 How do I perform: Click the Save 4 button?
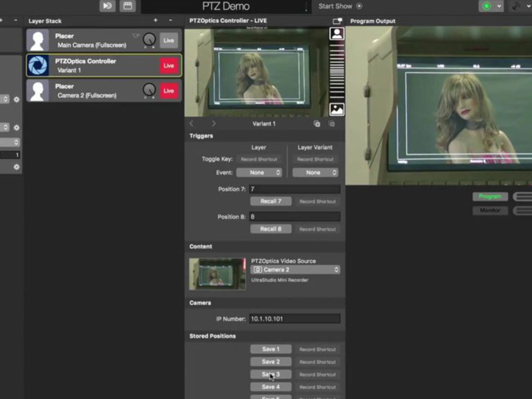[271, 387]
